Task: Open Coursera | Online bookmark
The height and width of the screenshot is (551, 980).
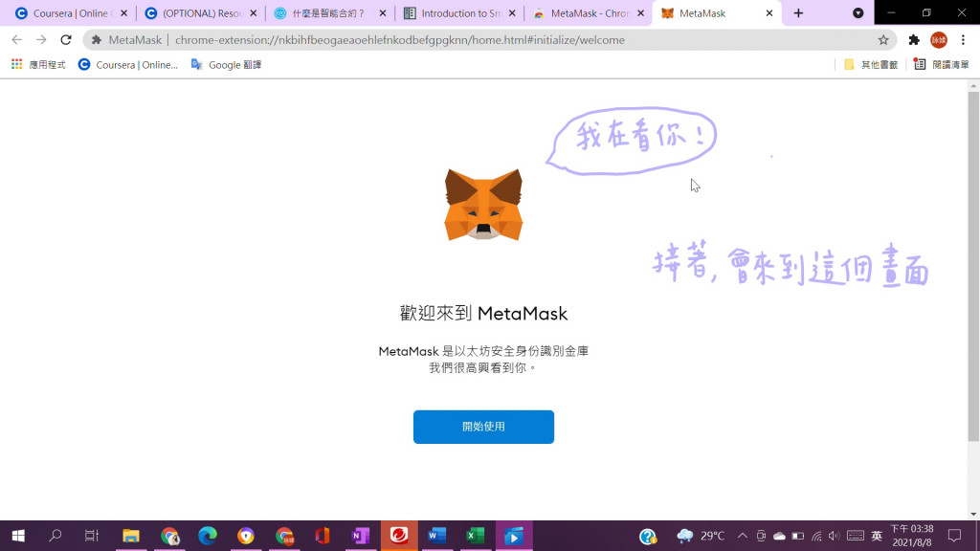Action: coord(128,64)
